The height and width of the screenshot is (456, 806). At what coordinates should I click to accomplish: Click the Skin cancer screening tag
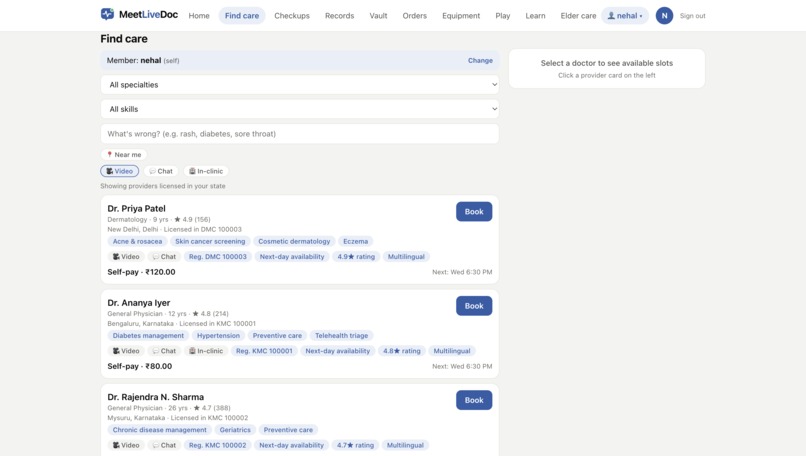click(210, 241)
